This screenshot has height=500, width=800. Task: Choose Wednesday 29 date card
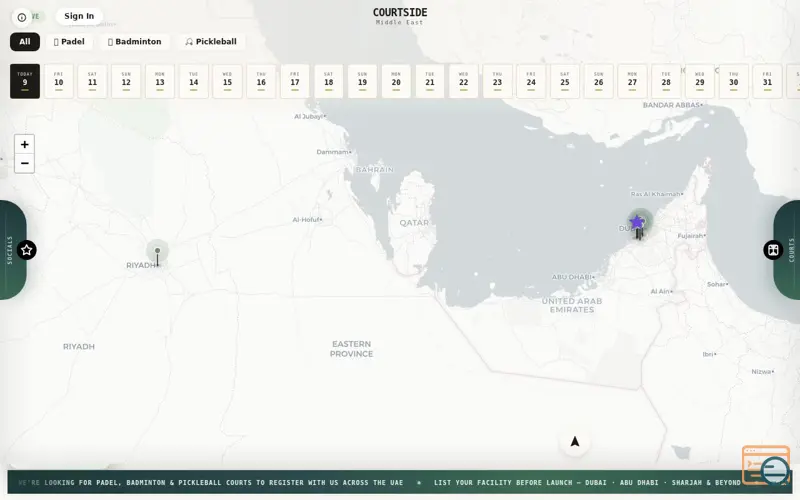(x=699, y=81)
